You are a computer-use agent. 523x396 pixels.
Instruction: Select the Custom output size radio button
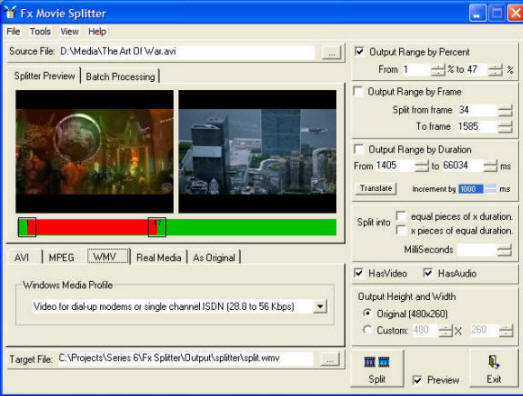(x=367, y=330)
